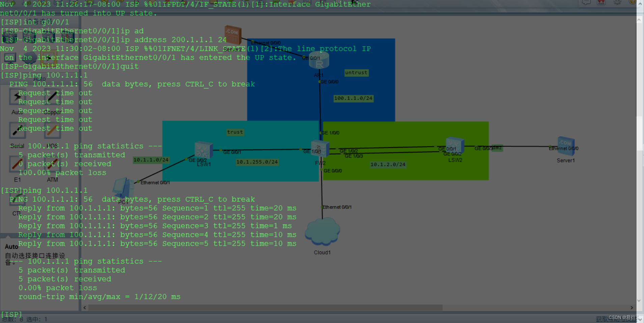This screenshot has width=644, height=323.
Task: Click the canvas vertical scrollbar up arrow
Action: 639,20
